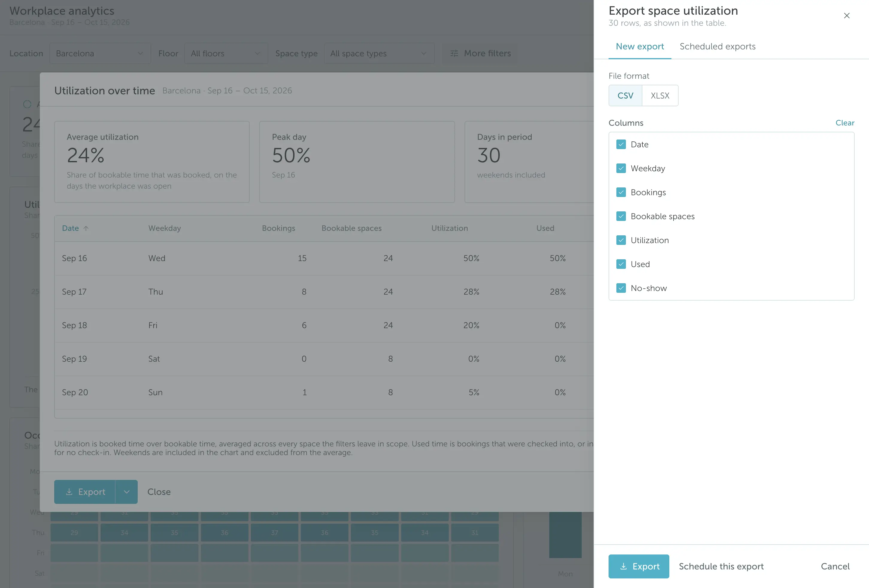Uncheck the Weekday column checkbox
Screen dimensions: 869x588
[x=621, y=168]
